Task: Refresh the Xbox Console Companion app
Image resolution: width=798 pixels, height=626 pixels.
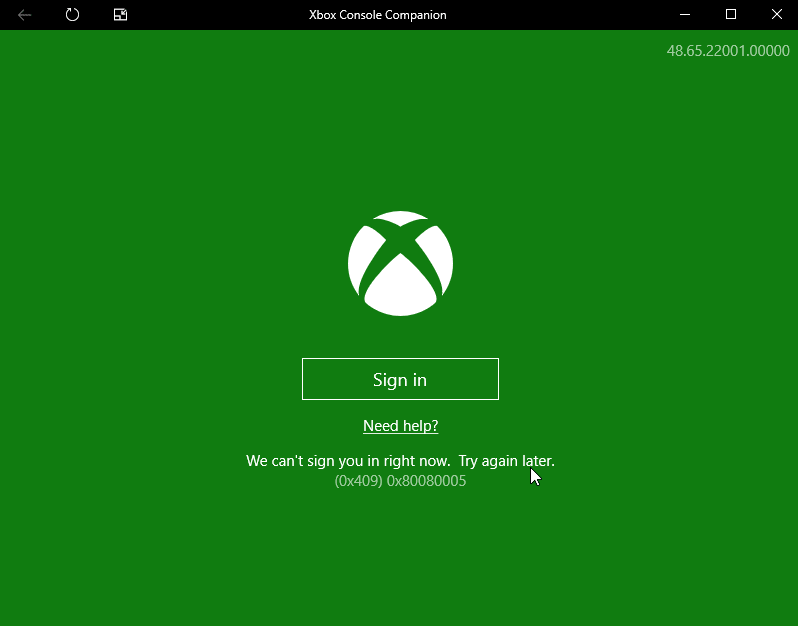Action: click(x=72, y=14)
